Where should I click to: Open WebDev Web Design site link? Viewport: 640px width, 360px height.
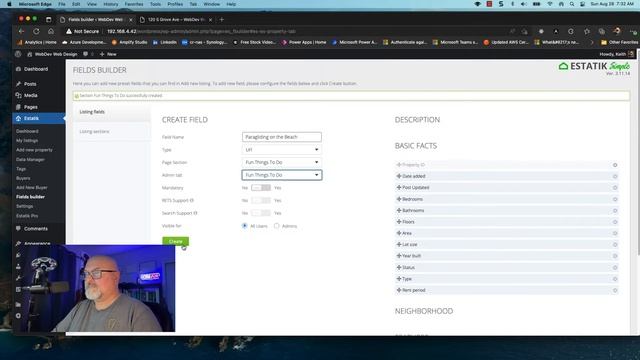(x=52, y=54)
